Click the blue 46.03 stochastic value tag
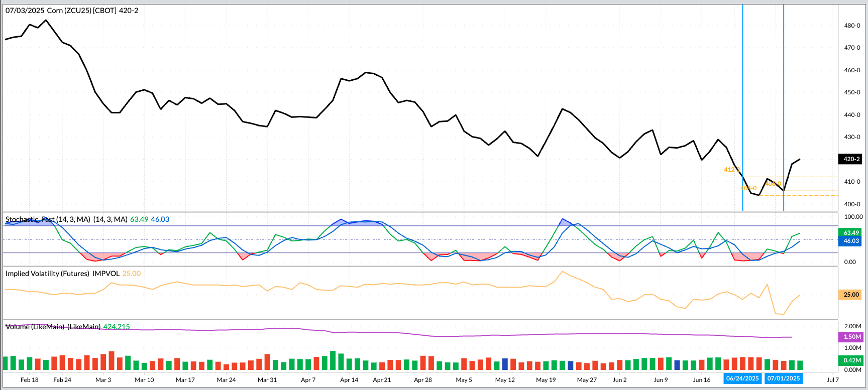 (x=851, y=241)
